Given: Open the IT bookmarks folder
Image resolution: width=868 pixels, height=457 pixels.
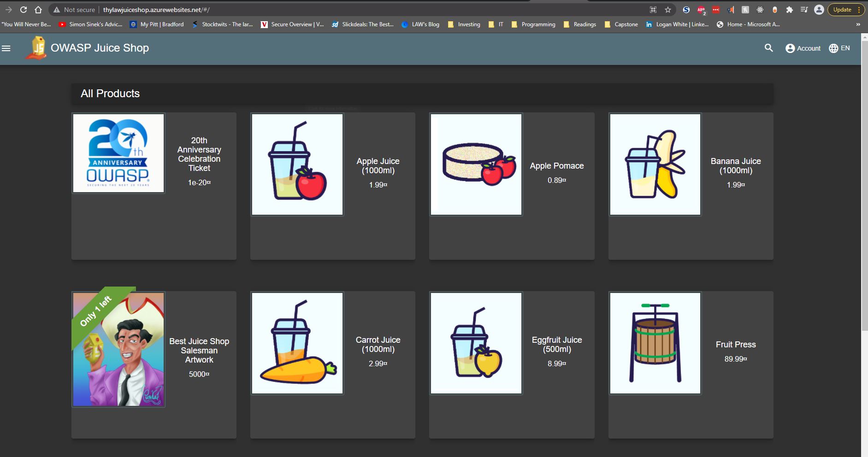Looking at the screenshot, I should (496, 24).
